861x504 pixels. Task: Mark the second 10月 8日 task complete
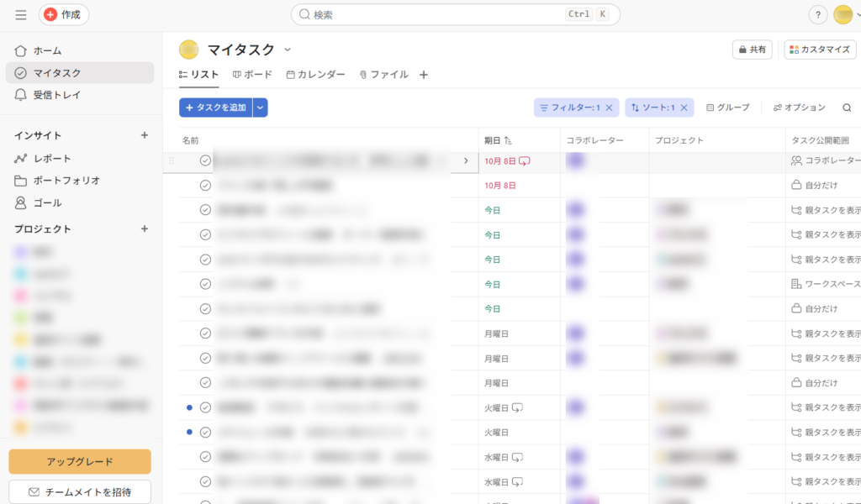pyautogui.click(x=205, y=185)
